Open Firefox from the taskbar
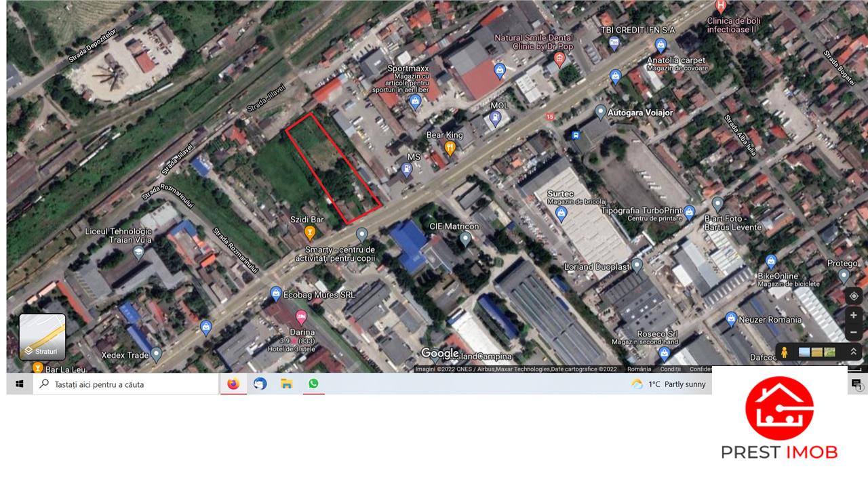The width and height of the screenshot is (868, 488). 233,384
